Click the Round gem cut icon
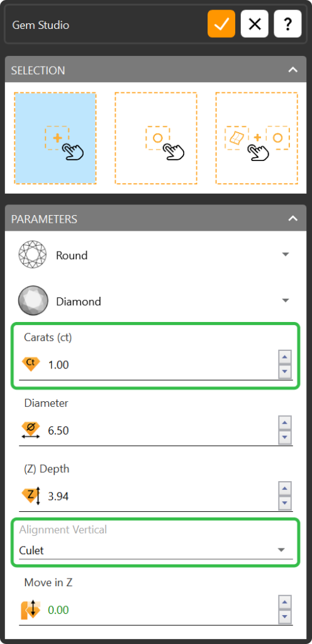Screen dimensions: 312x644 30,255
